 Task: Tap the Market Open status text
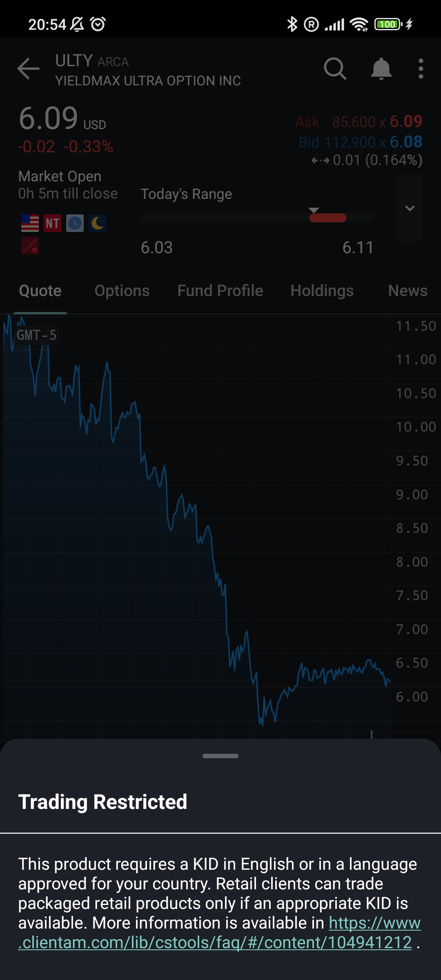(x=60, y=176)
